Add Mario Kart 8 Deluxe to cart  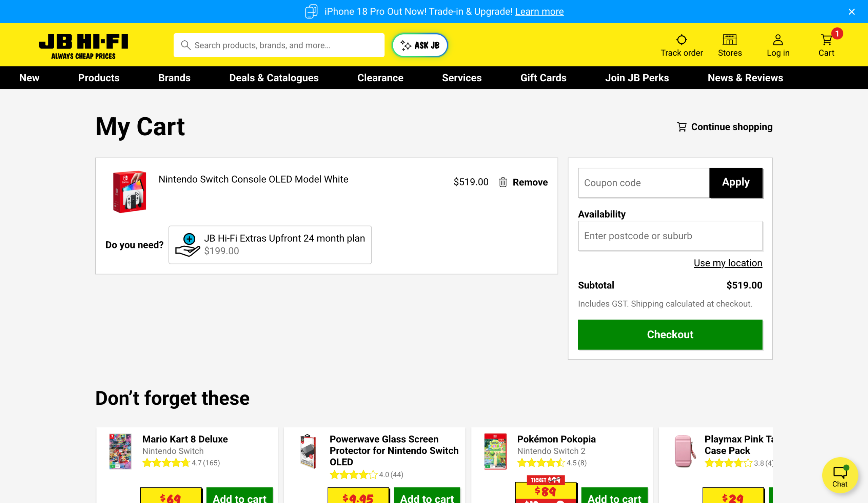239,496
